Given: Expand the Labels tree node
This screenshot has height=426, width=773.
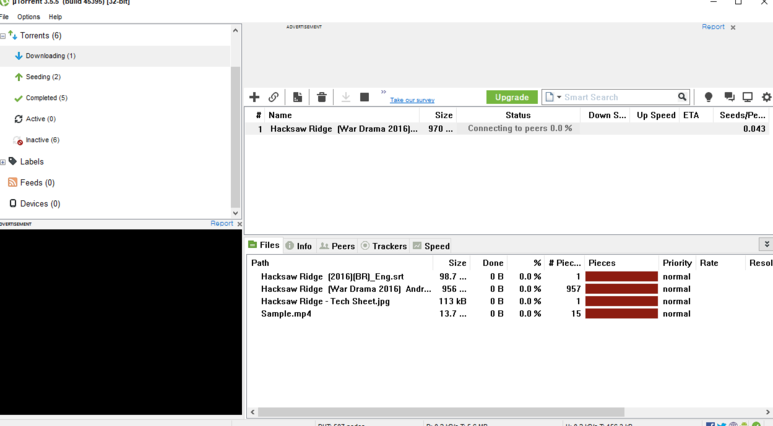Looking at the screenshot, I should (3, 162).
